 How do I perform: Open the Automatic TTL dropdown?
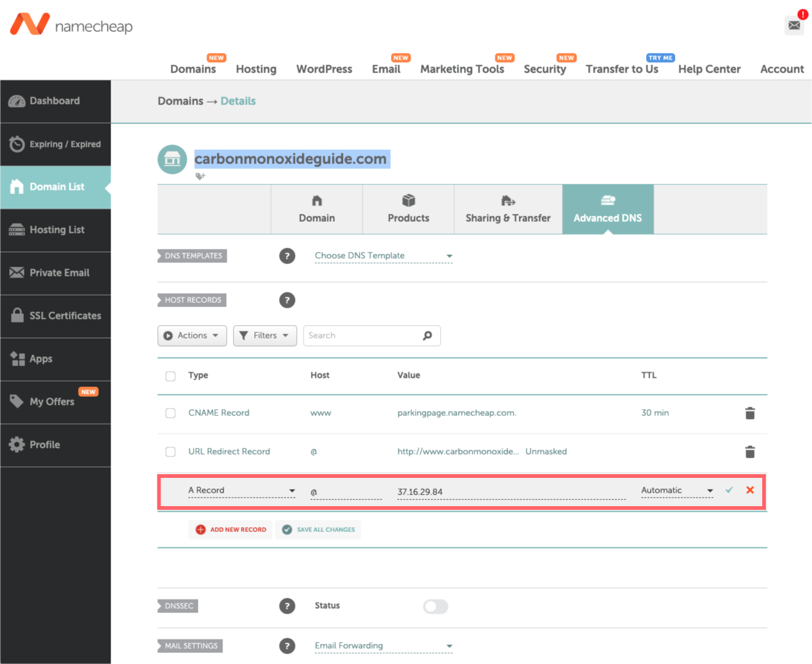click(677, 491)
